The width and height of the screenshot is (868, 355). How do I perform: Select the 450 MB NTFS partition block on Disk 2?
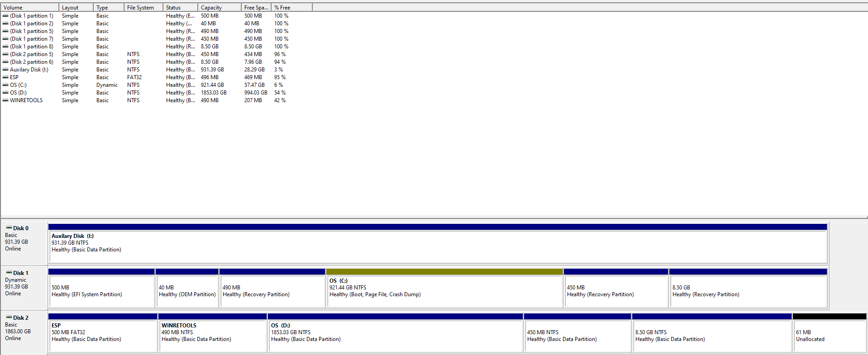click(577, 333)
